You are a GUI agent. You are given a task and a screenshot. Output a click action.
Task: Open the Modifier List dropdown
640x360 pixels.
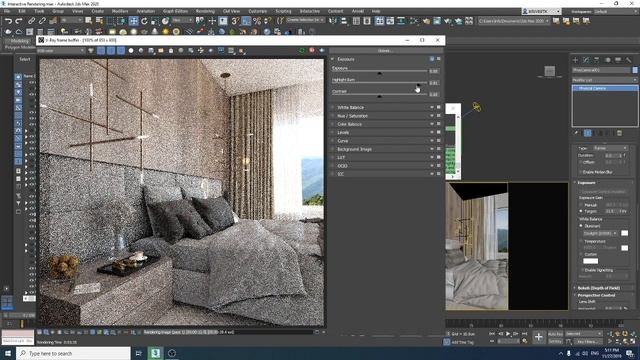tap(604, 80)
